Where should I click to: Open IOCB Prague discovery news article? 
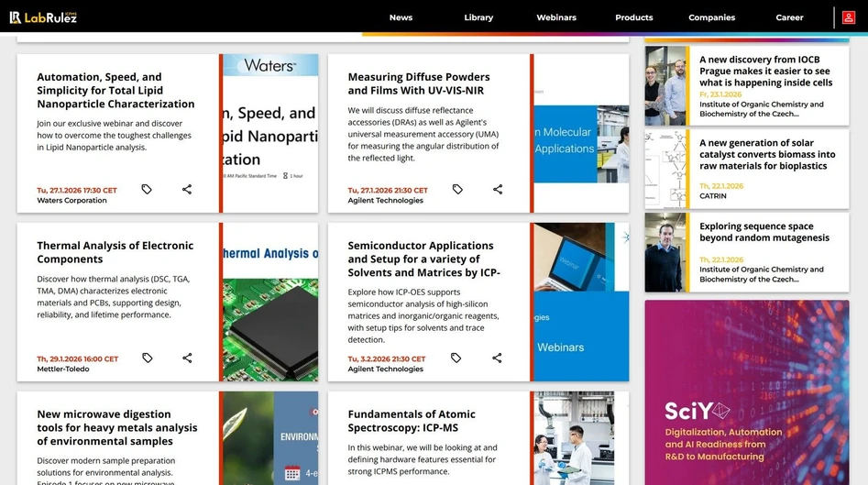coord(765,71)
